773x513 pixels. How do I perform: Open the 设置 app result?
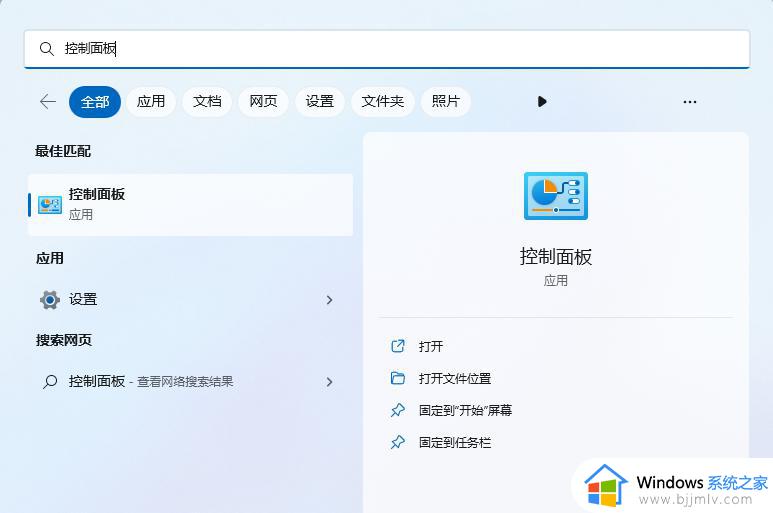[x=191, y=299]
